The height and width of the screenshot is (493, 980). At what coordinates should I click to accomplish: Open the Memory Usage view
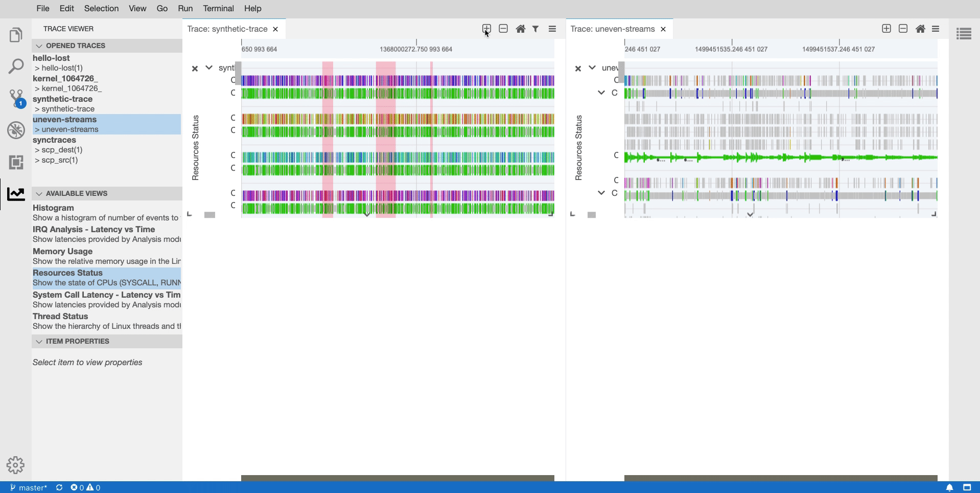pyautogui.click(x=107, y=256)
